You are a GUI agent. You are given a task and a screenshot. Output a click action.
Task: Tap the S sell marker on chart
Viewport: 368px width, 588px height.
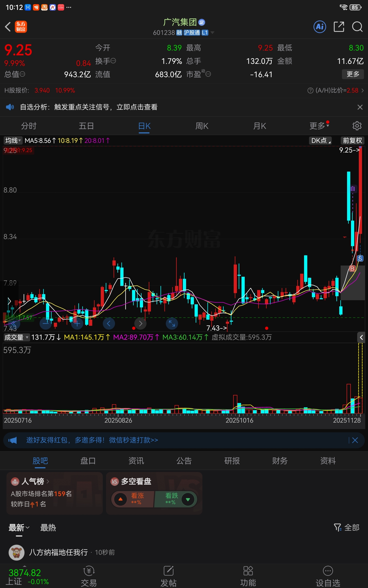360,259
